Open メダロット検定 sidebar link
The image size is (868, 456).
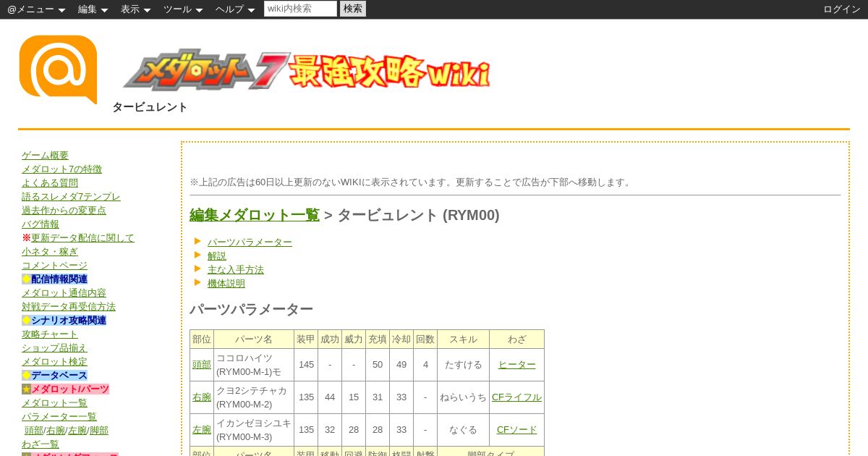pyautogui.click(x=54, y=362)
